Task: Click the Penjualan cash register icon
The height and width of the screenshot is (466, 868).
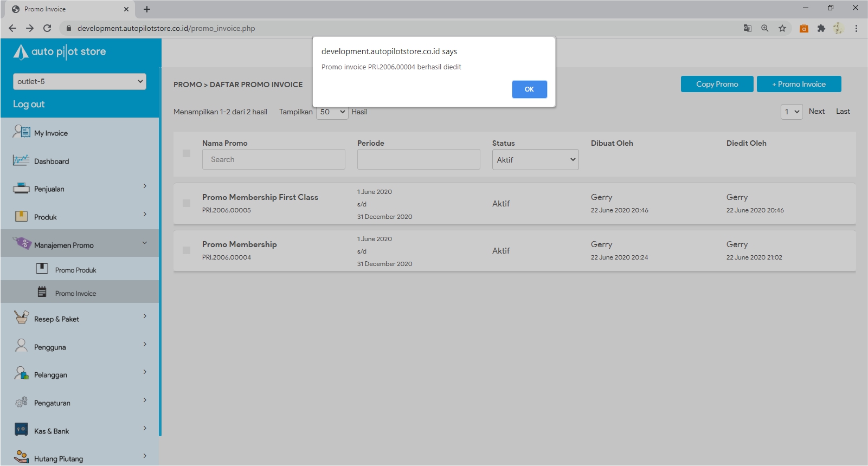Action: [x=21, y=189]
